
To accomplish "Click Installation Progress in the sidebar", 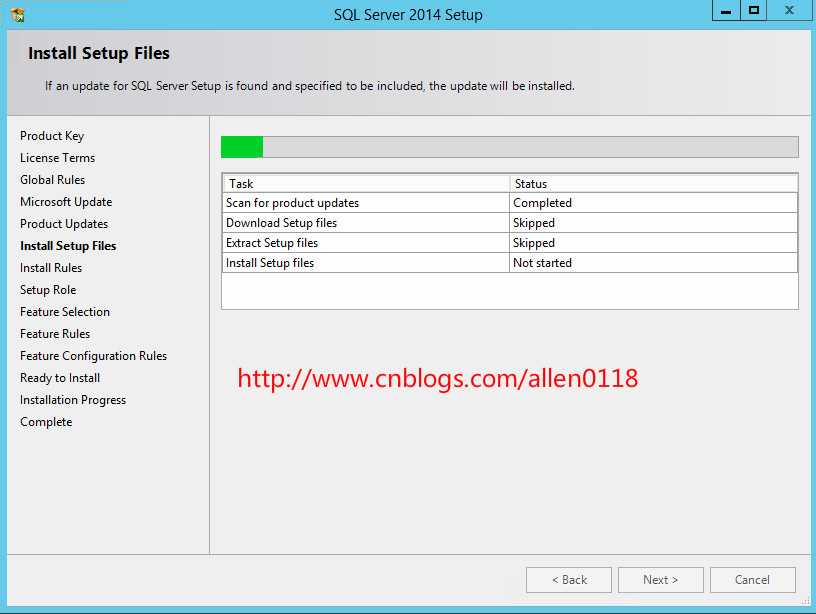I will [73, 400].
